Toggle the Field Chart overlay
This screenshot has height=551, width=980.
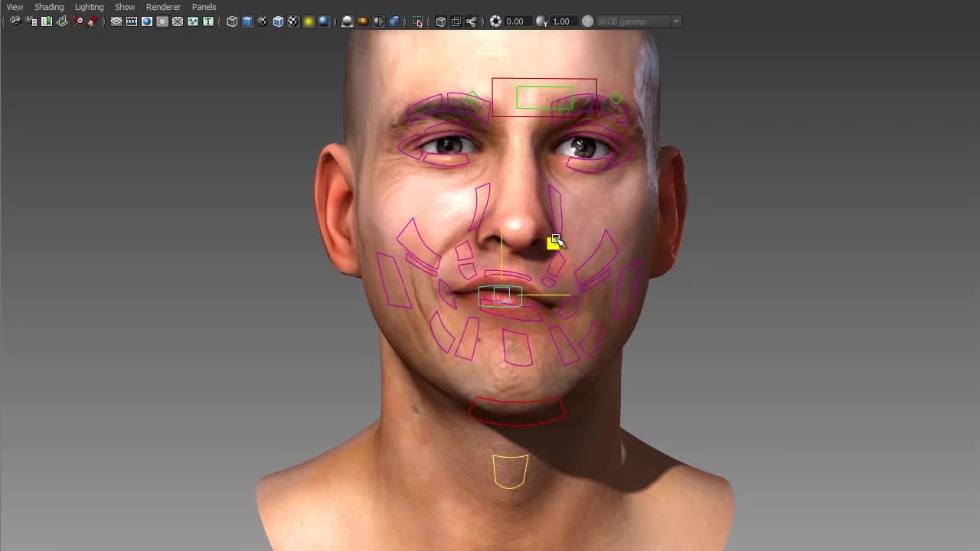[x=178, y=21]
